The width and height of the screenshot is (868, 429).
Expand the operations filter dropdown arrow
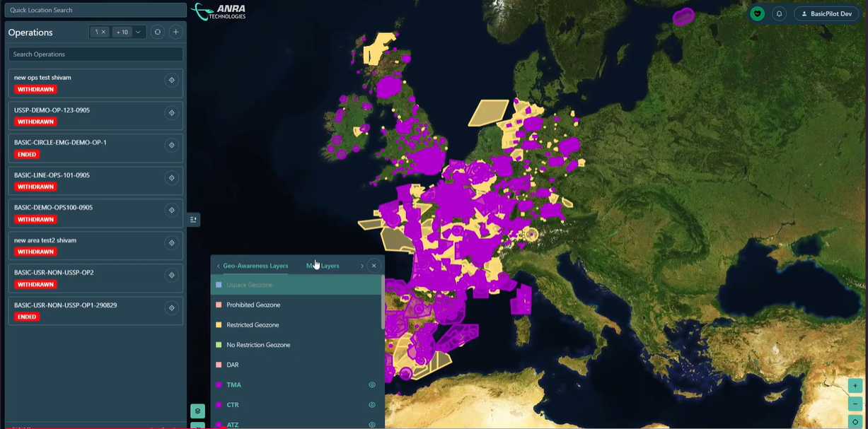pyautogui.click(x=138, y=32)
